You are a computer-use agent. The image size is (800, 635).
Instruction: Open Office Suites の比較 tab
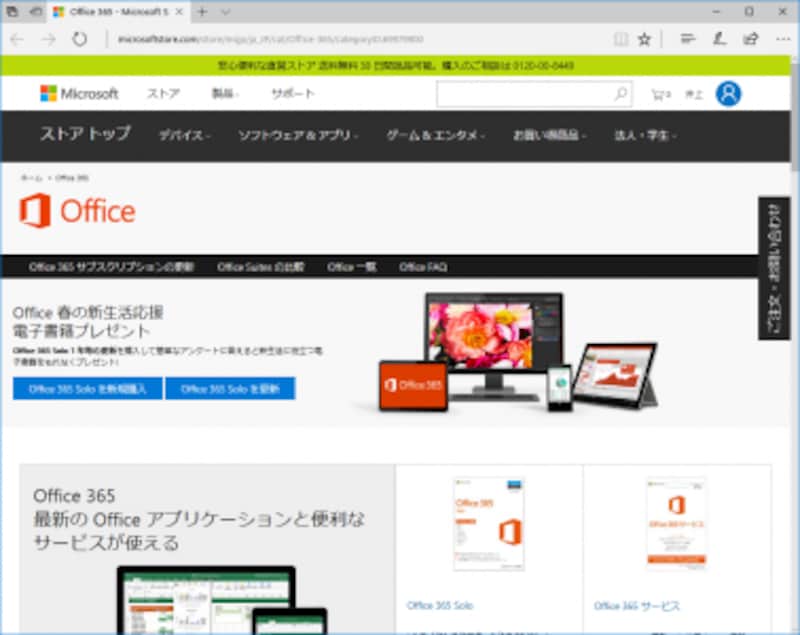click(261, 267)
